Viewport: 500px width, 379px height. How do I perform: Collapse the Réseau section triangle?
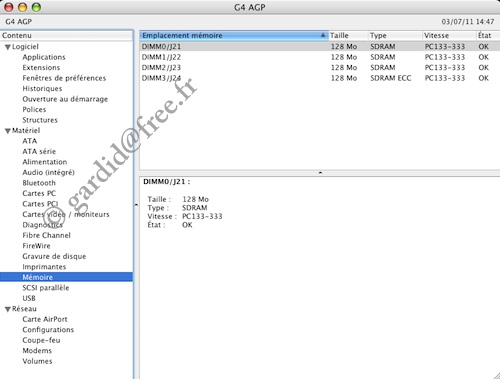click(7, 309)
